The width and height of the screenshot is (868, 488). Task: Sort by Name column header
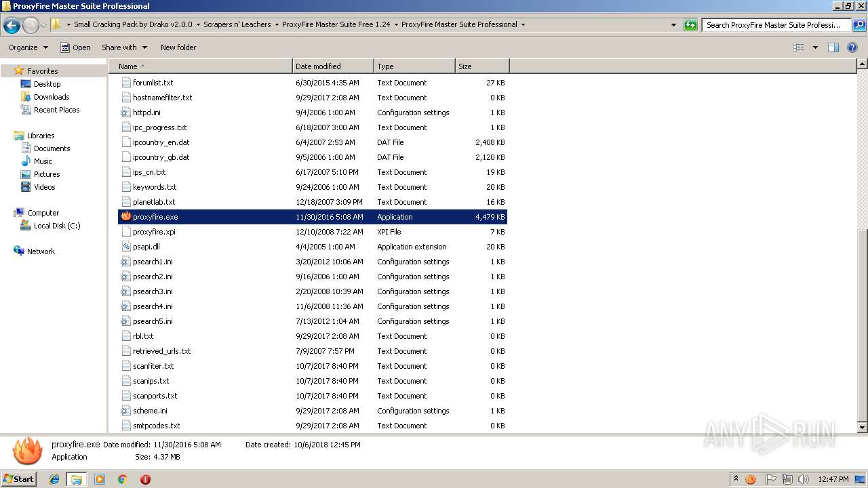coord(201,66)
